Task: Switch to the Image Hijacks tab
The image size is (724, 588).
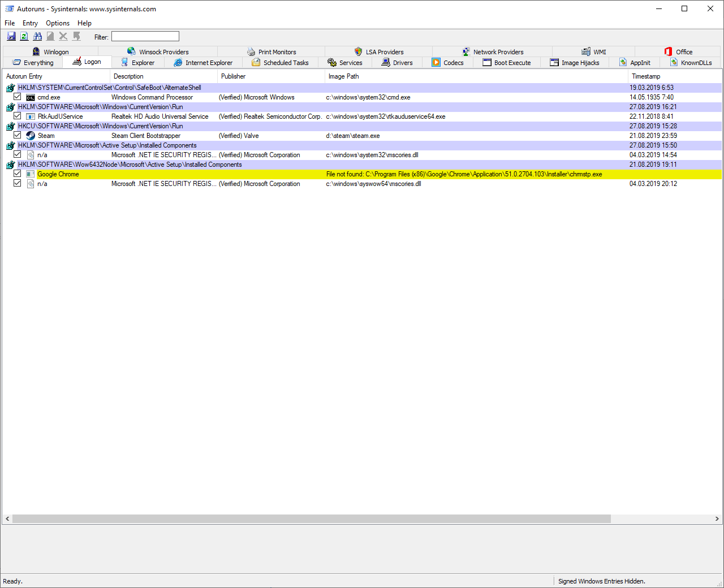Action: coord(575,63)
